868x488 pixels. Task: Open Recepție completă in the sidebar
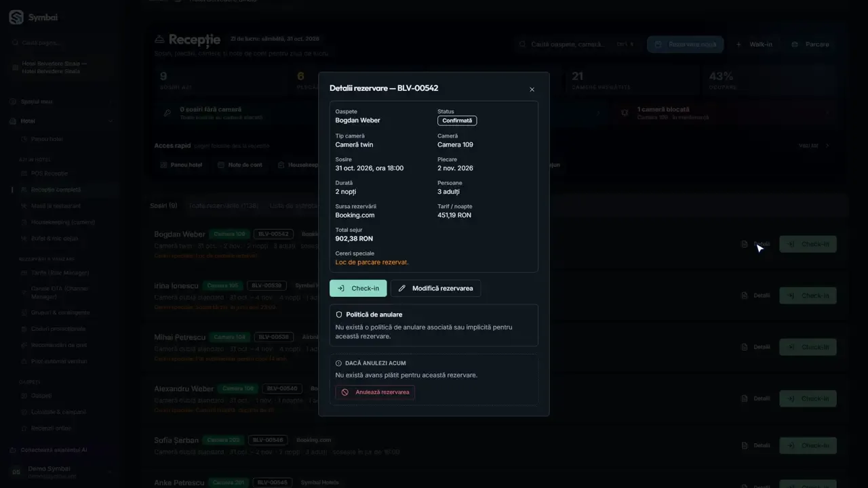pos(56,190)
